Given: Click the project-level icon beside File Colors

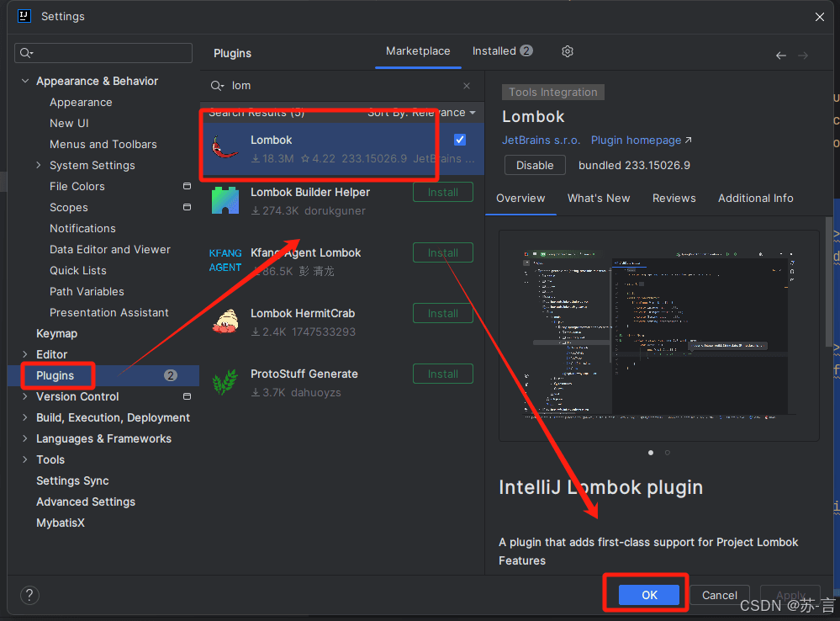Looking at the screenshot, I should 187,186.
